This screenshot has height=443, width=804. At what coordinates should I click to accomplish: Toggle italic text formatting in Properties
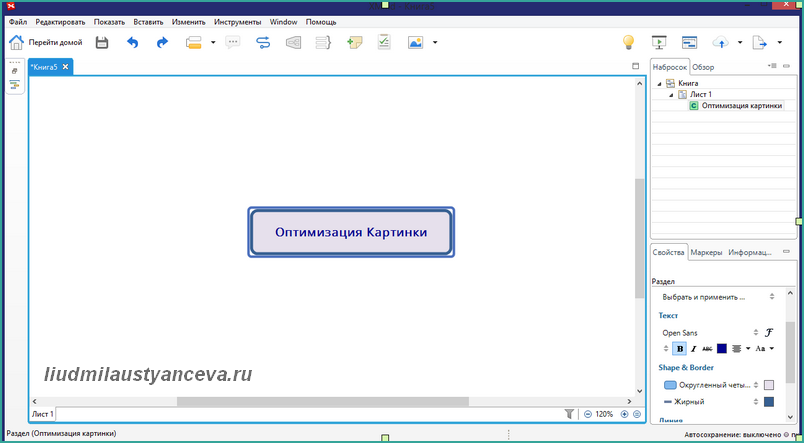coord(693,349)
